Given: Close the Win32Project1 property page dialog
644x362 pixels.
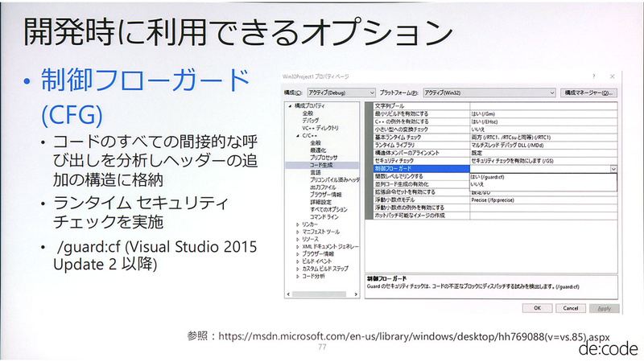Looking at the screenshot, I should [613, 76].
